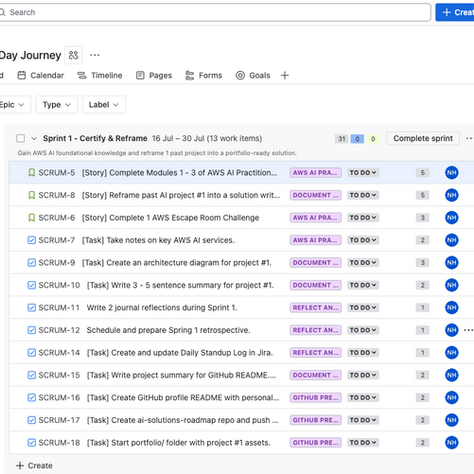Open '[Task] Take notes on key AWS AI services.'
Screen dimensions: 474x474
pos(158,240)
